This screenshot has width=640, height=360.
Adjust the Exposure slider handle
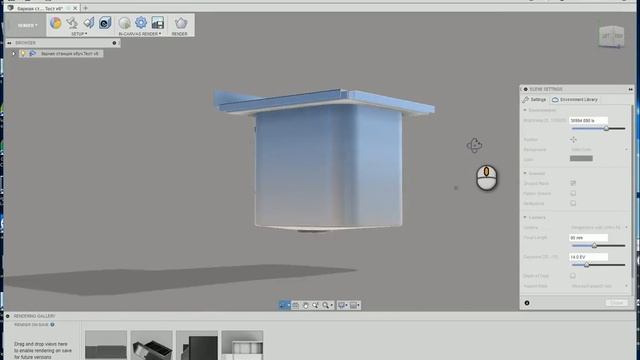pos(586,265)
